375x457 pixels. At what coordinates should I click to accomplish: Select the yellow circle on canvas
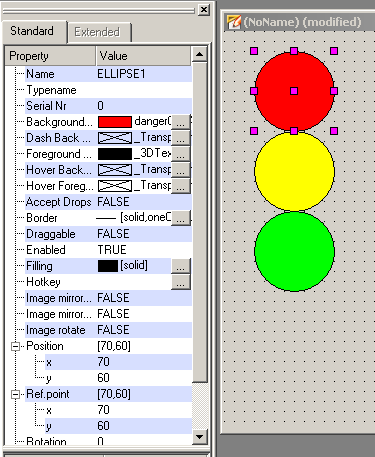(294, 171)
